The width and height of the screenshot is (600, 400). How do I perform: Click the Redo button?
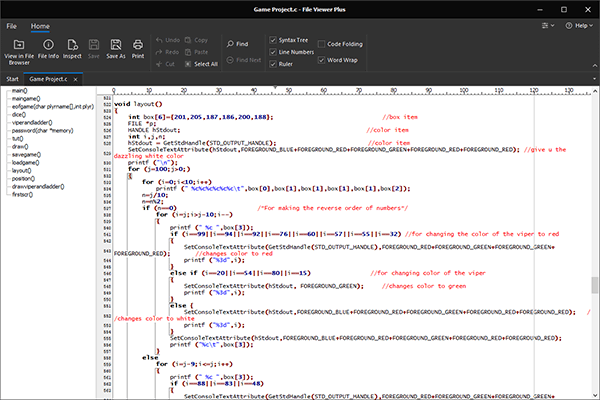167,52
